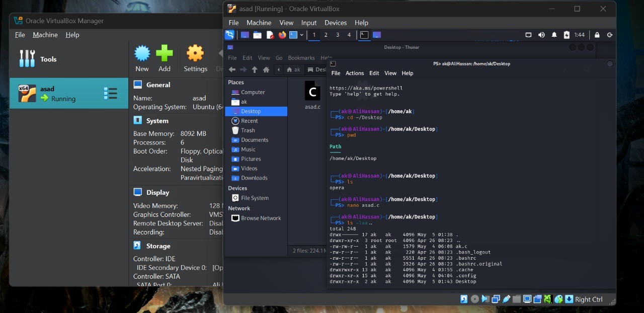The image size is (644, 313).
Task: Launch the text editor from Kali panel
Action: coord(270,35)
